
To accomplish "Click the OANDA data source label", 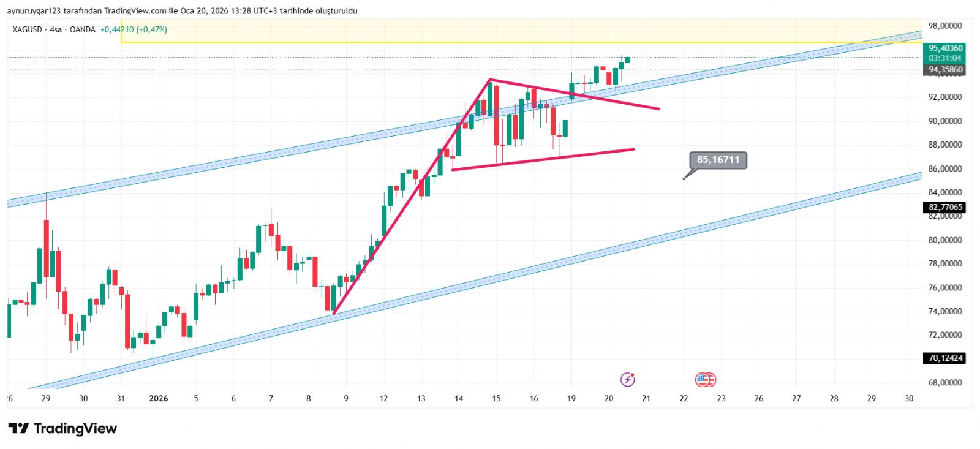I will 83,29.
